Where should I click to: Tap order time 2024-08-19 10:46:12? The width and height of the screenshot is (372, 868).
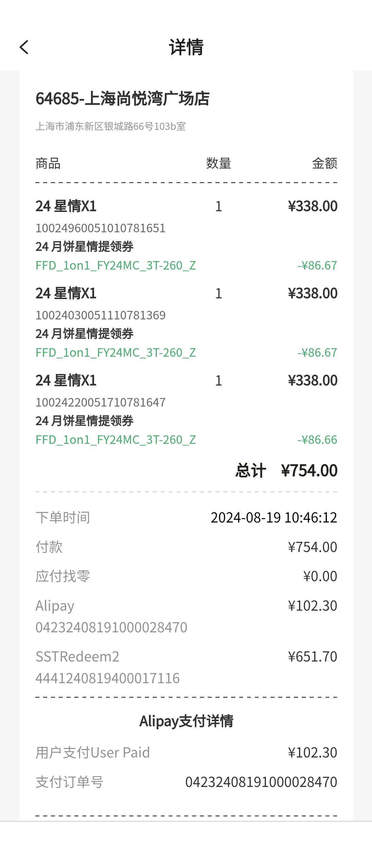pos(274,518)
